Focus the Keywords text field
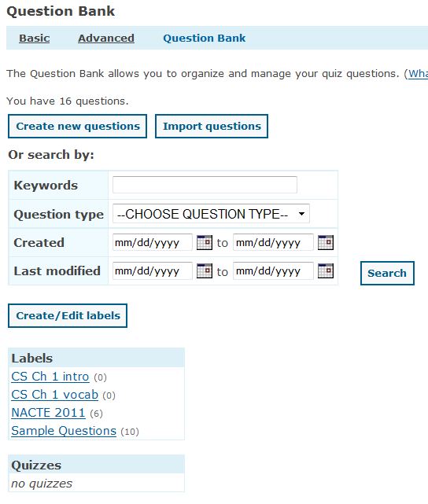The width and height of the screenshot is (428, 504). point(205,185)
